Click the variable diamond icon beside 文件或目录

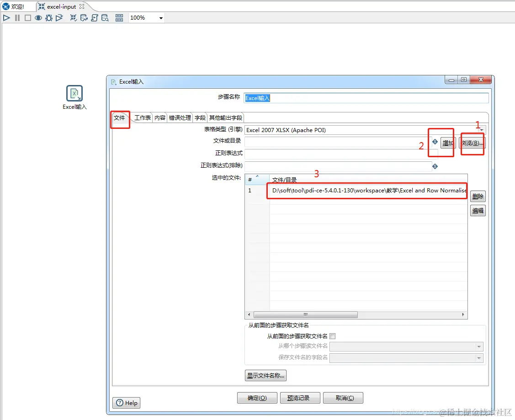[435, 142]
